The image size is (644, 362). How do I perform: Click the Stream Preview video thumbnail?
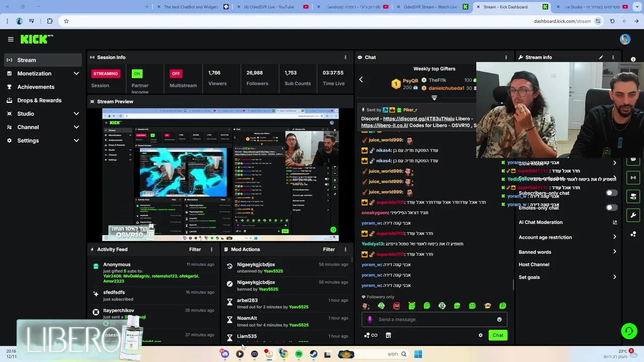[x=220, y=175]
